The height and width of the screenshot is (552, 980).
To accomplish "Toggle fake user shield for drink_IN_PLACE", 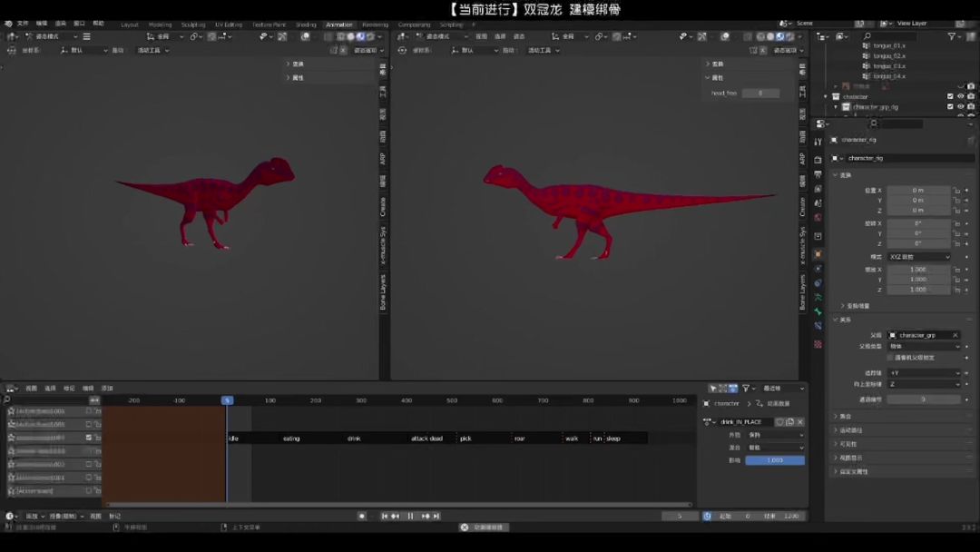I will 779,421.
